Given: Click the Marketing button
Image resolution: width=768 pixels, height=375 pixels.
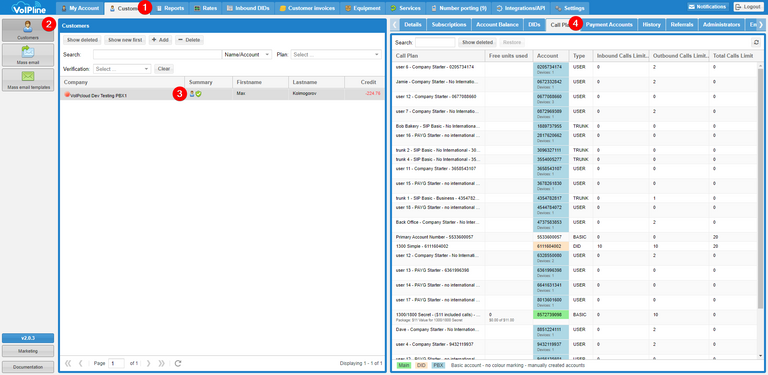Looking at the screenshot, I should point(28,351).
